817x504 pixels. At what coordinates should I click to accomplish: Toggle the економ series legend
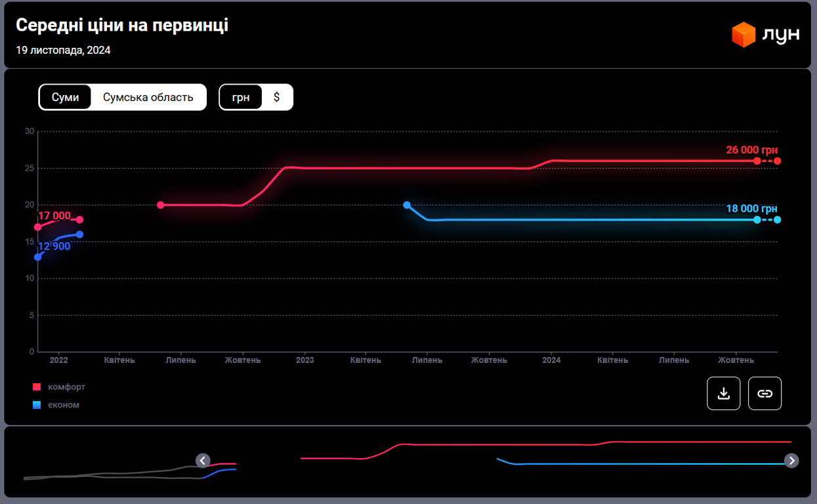coord(64,405)
